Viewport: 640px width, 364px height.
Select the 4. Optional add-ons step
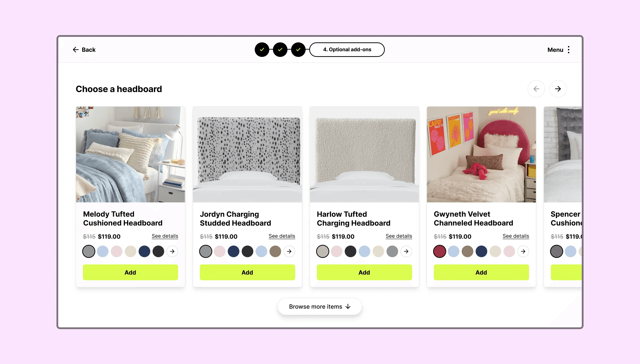347,50
